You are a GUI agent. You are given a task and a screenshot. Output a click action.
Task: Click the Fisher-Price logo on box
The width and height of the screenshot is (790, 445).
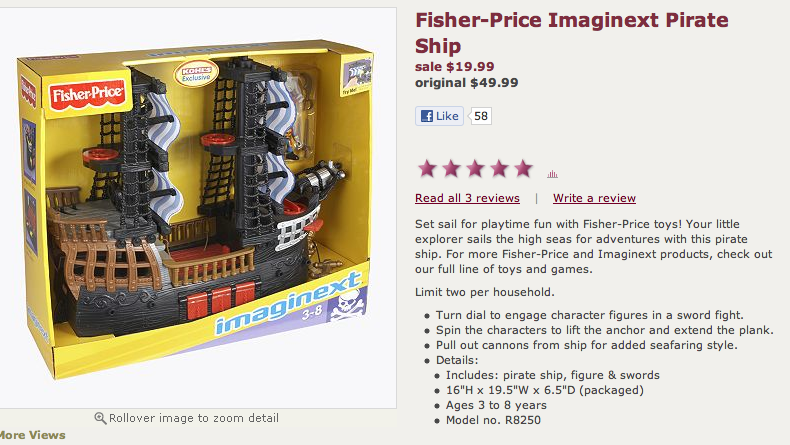87,95
